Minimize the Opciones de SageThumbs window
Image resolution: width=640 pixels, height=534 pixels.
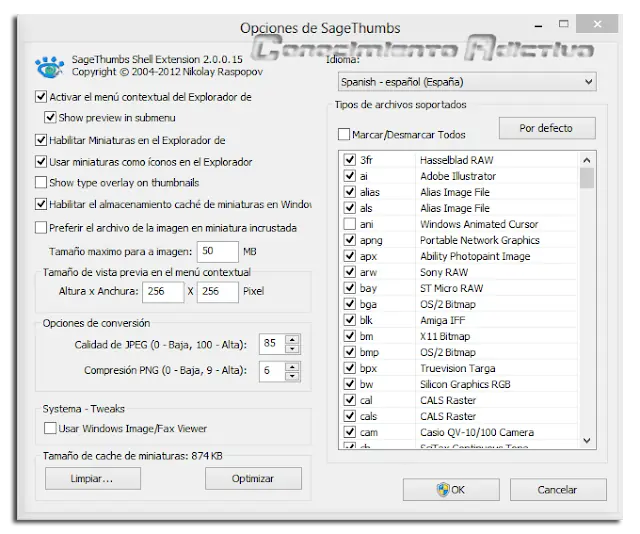click(539, 26)
